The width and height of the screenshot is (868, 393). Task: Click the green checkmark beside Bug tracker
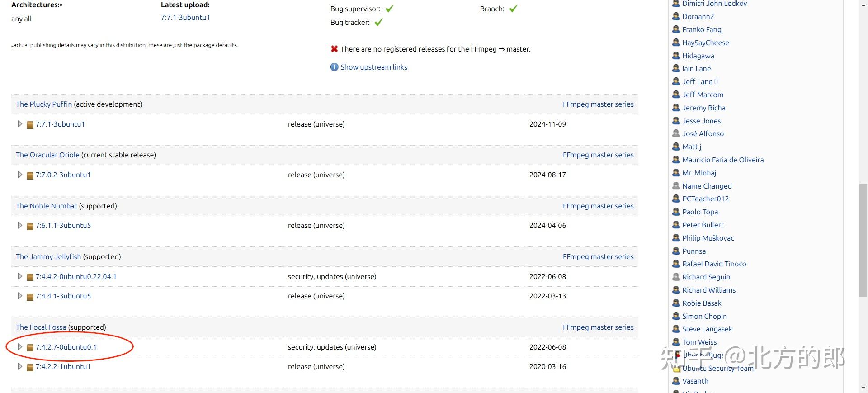(x=378, y=22)
